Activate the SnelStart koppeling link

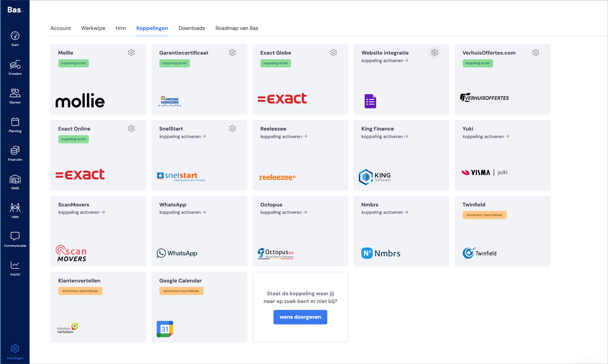183,137
